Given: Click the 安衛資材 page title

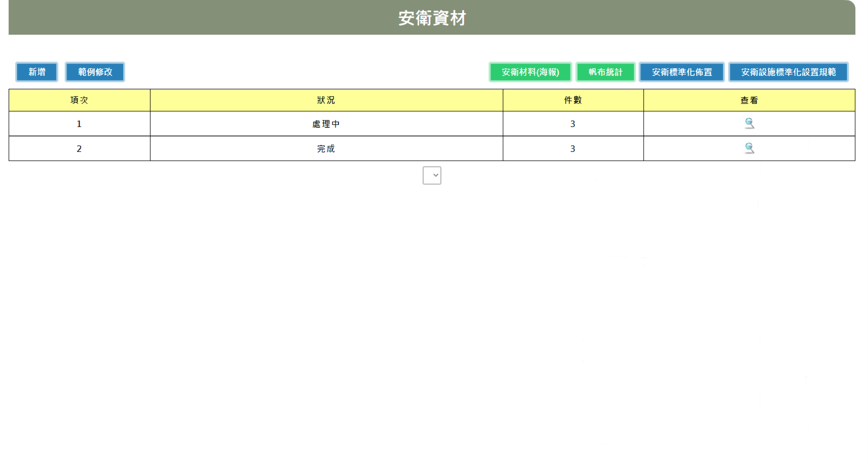Looking at the screenshot, I should (432, 18).
